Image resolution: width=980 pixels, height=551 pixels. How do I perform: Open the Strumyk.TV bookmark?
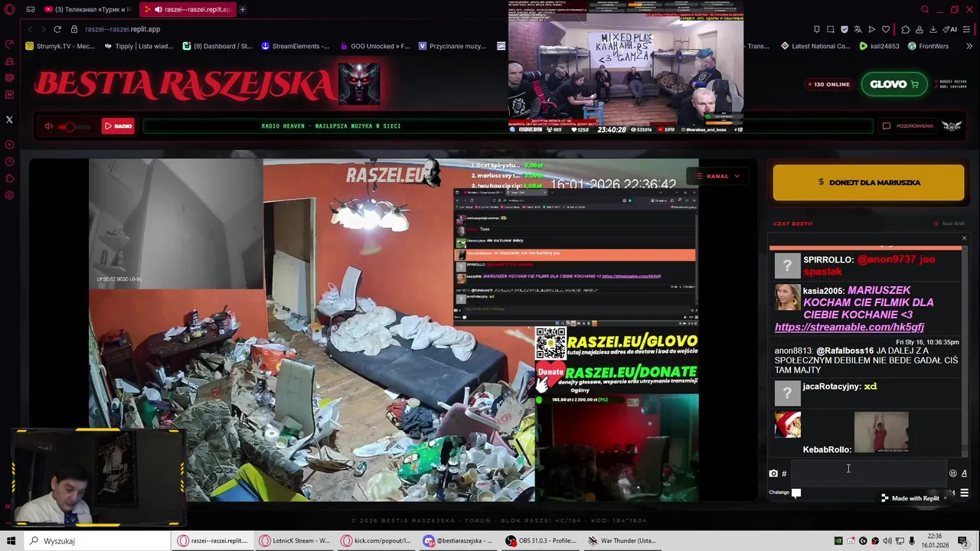point(60,46)
